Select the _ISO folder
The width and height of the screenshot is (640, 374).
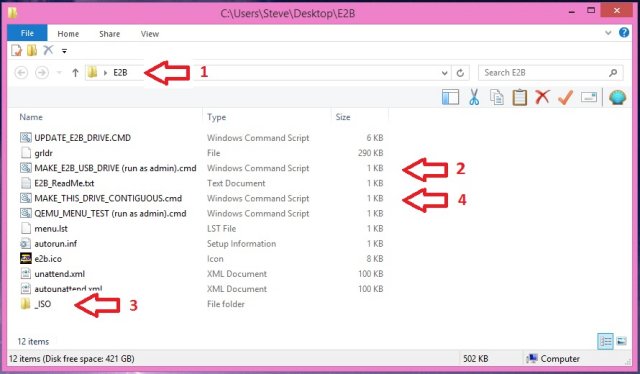click(x=43, y=304)
